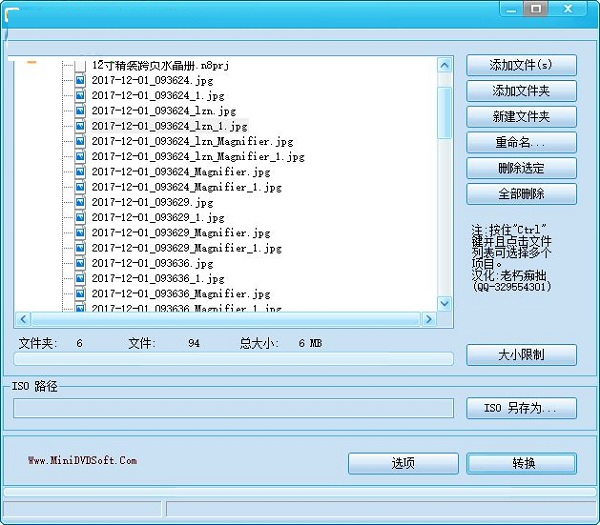
Task: Select file 2017-12-01_093624_1.jpg
Action: coord(158,96)
